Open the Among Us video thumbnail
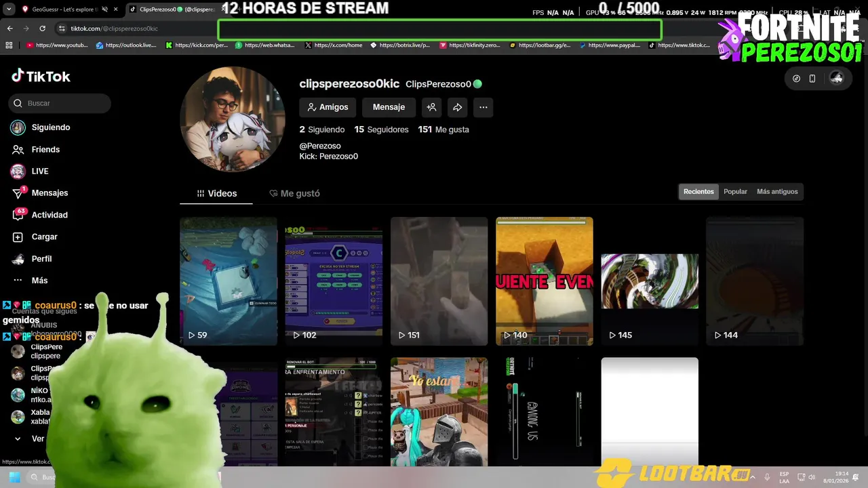 [545, 412]
